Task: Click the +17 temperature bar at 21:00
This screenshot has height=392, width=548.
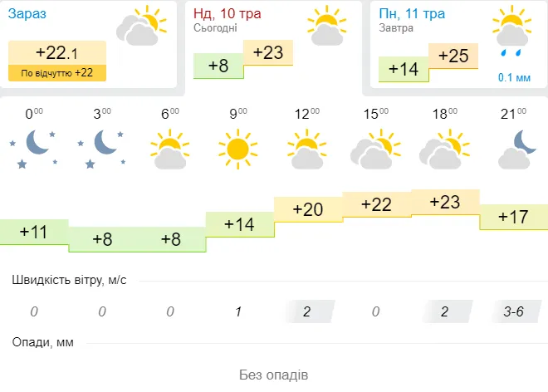Action: 513,217
